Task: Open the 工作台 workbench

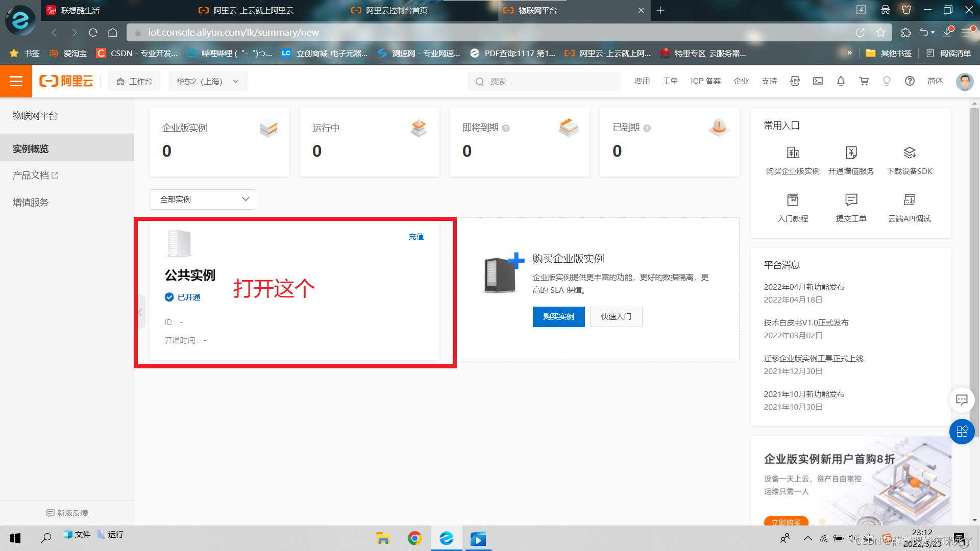Action: (x=134, y=81)
